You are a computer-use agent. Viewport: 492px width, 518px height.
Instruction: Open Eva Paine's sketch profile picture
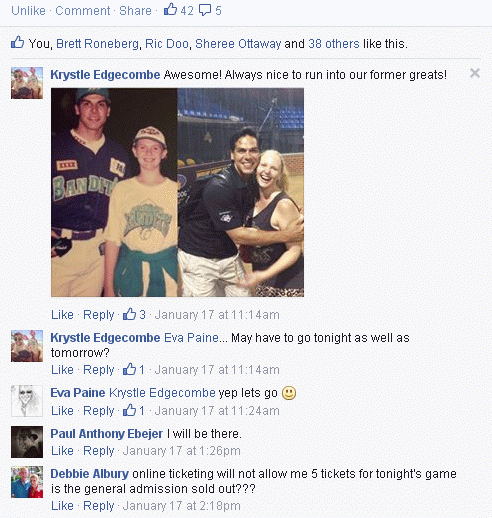[x=27, y=401]
